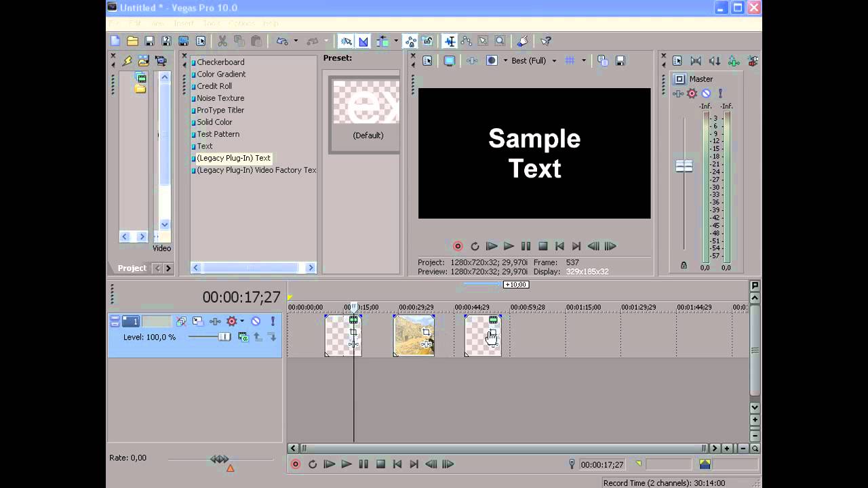
Task: Toggle Enable Snapping in main toolbar
Action: (x=347, y=41)
